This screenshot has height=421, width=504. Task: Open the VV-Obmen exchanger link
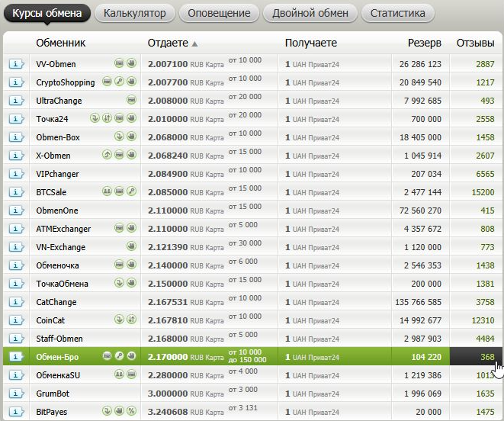(56, 64)
